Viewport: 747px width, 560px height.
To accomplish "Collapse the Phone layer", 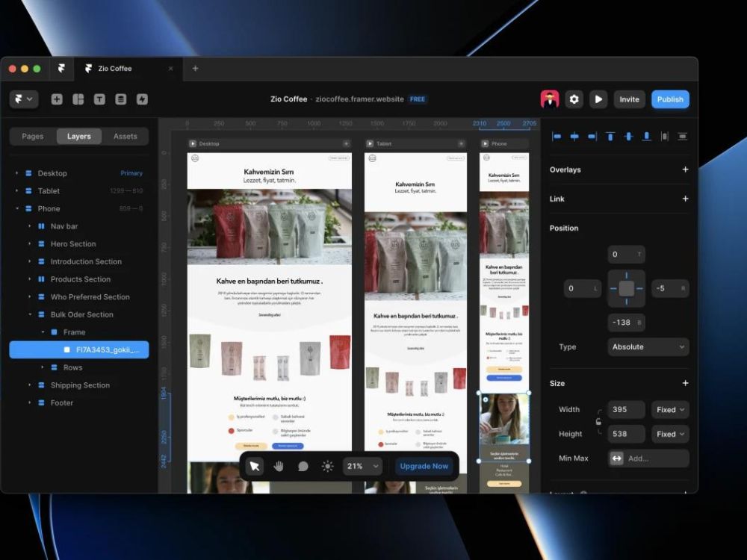I will [16, 208].
